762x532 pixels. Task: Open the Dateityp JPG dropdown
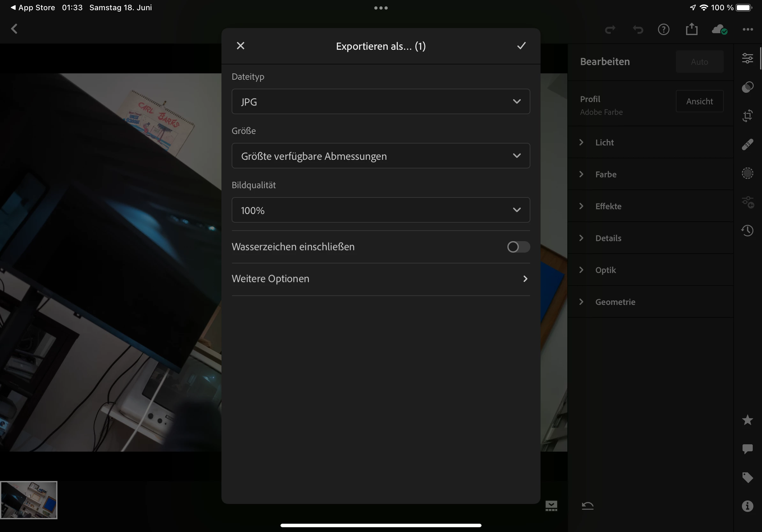[381, 101]
